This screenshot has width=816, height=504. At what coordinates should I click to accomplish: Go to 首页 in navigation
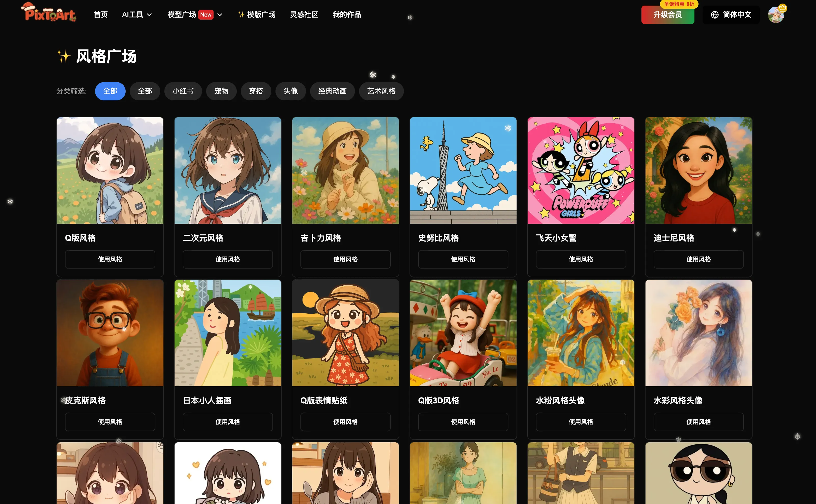coord(101,15)
